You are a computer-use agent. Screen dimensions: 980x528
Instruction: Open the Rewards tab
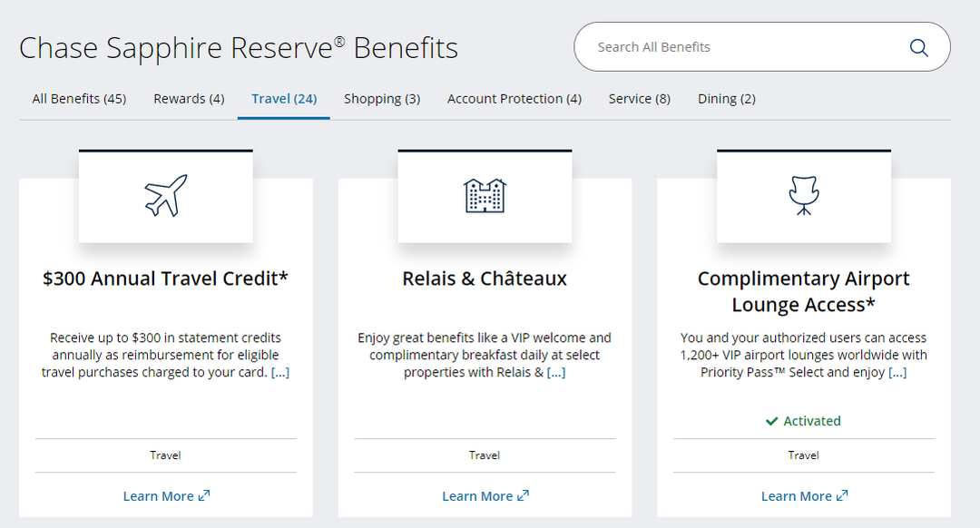tap(188, 98)
